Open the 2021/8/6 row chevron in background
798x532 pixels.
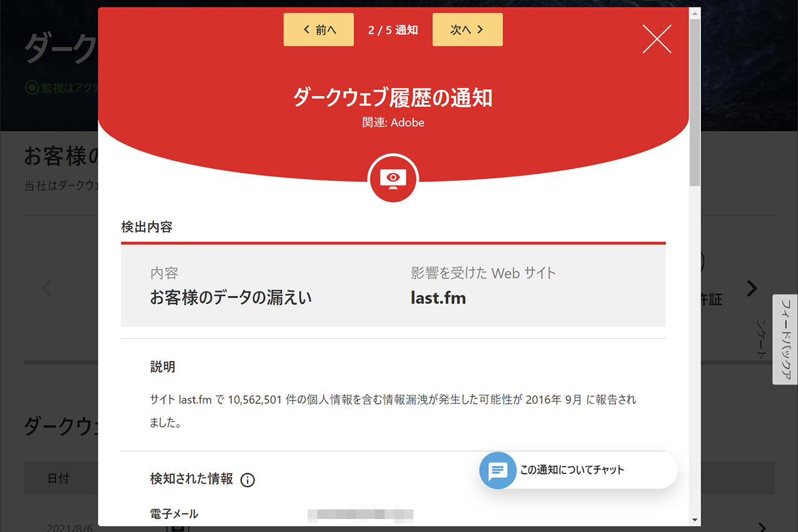tap(762, 528)
